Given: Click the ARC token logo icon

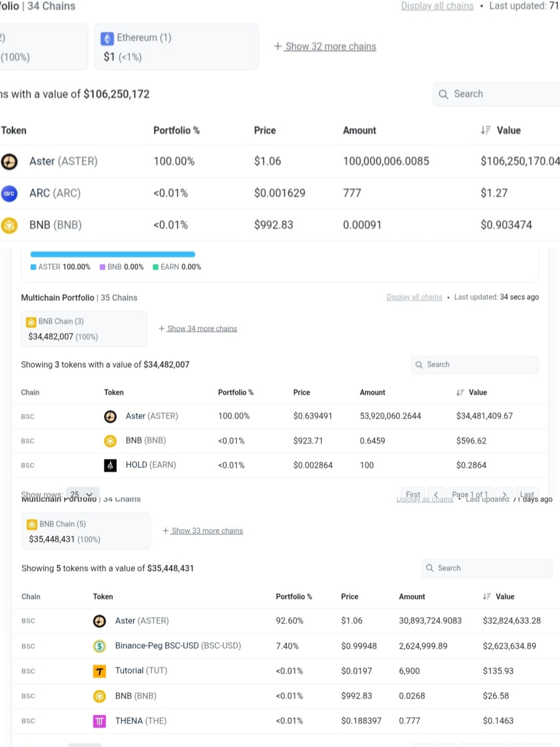Looking at the screenshot, I should click(9, 193).
